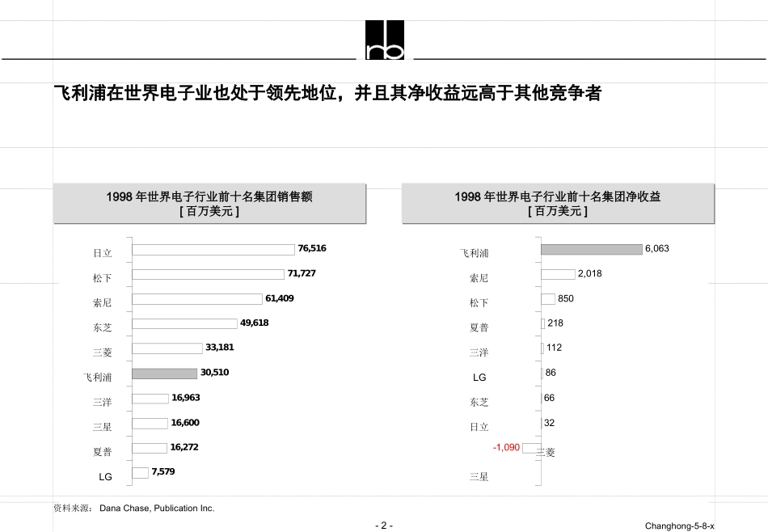
Task: Click the 净收益 chart header box
Action: (x=558, y=204)
